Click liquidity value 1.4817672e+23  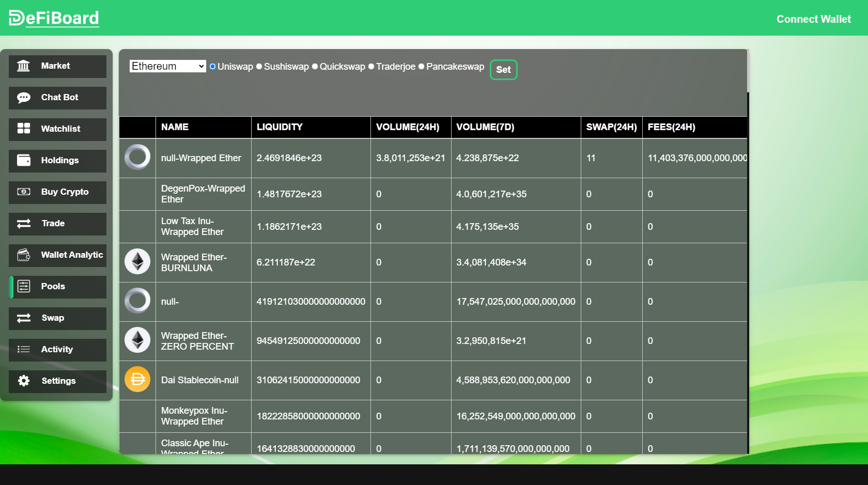(x=289, y=194)
